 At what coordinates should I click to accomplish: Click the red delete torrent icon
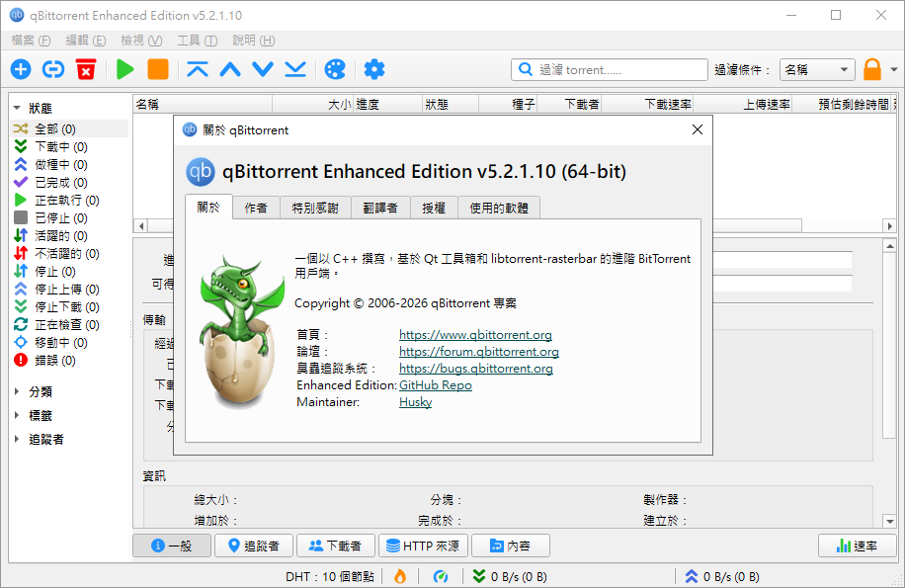point(86,70)
